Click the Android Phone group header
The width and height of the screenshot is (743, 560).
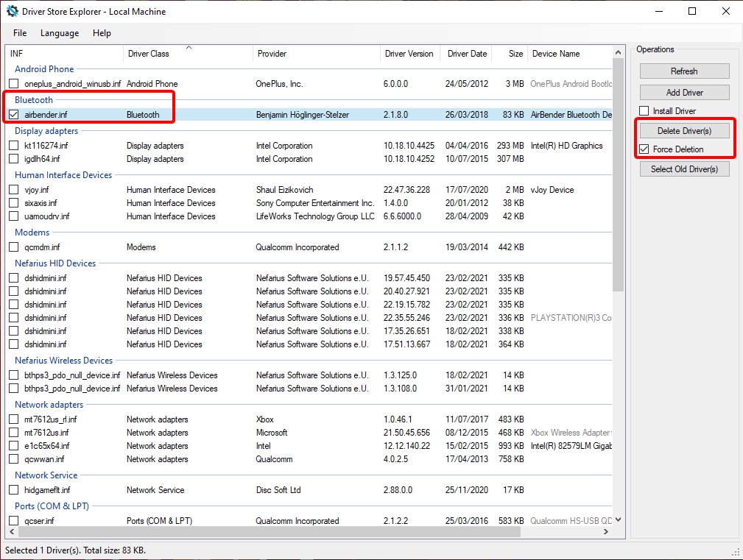[x=44, y=69]
